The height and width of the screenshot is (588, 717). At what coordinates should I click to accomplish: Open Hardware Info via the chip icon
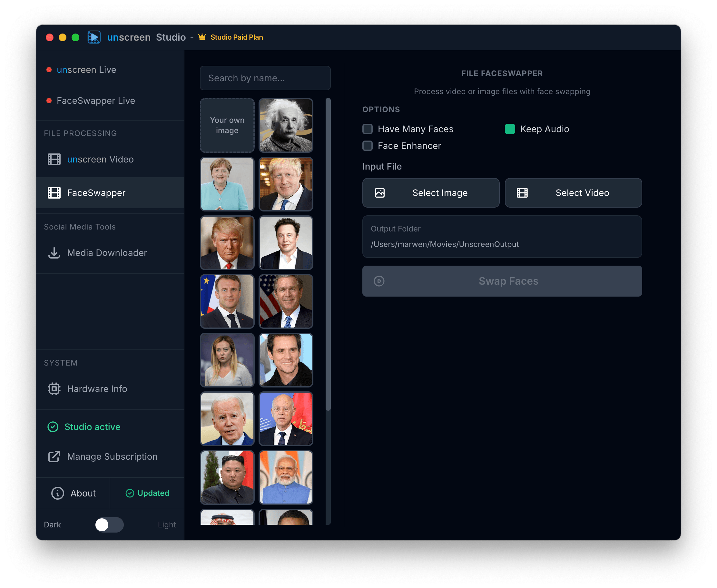click(54, 389)
